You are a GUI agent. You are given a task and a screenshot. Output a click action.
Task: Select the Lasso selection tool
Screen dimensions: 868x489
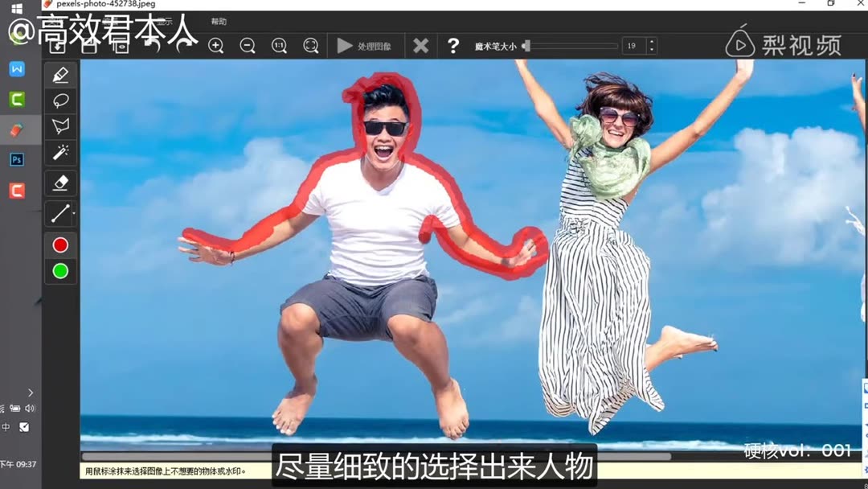point(60,100)
